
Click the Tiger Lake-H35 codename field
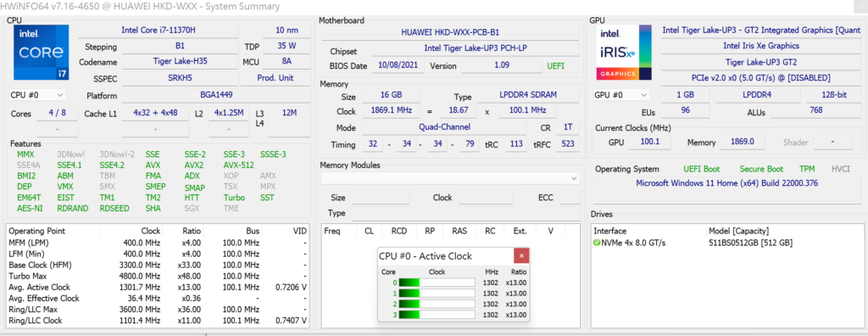point(180,62)
